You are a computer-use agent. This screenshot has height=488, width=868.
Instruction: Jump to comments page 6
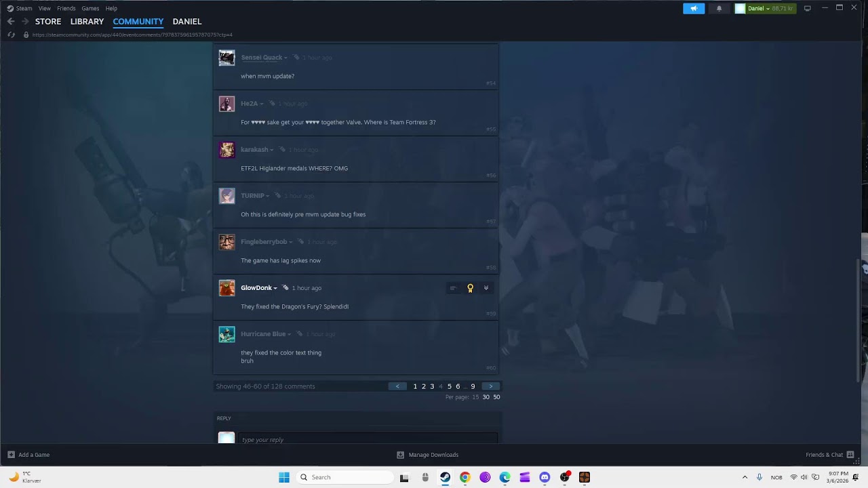tap(458, 386)
